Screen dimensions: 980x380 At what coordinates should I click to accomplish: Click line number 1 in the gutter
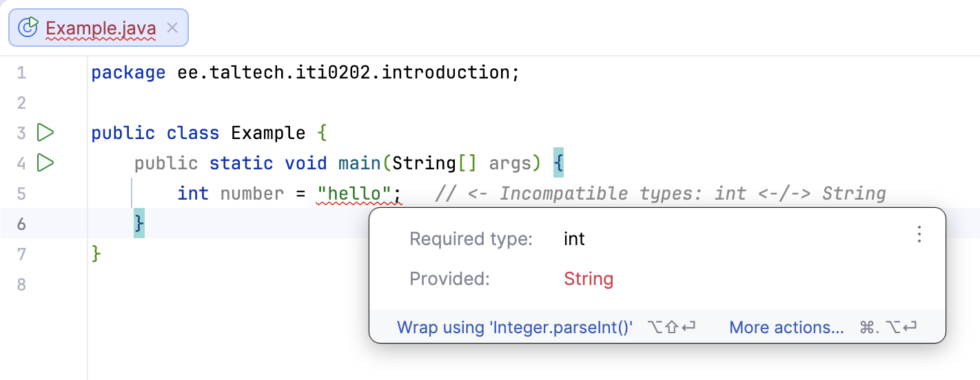coord(21,72)
